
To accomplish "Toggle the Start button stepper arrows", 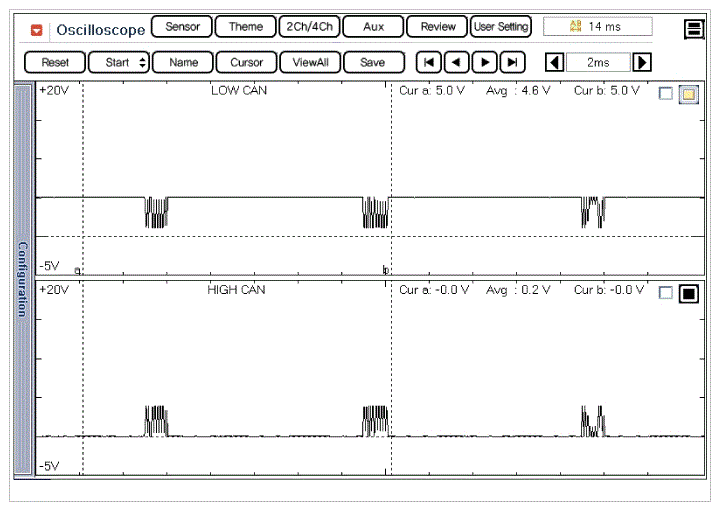I will pyautogui.click(x=142, y=62).
